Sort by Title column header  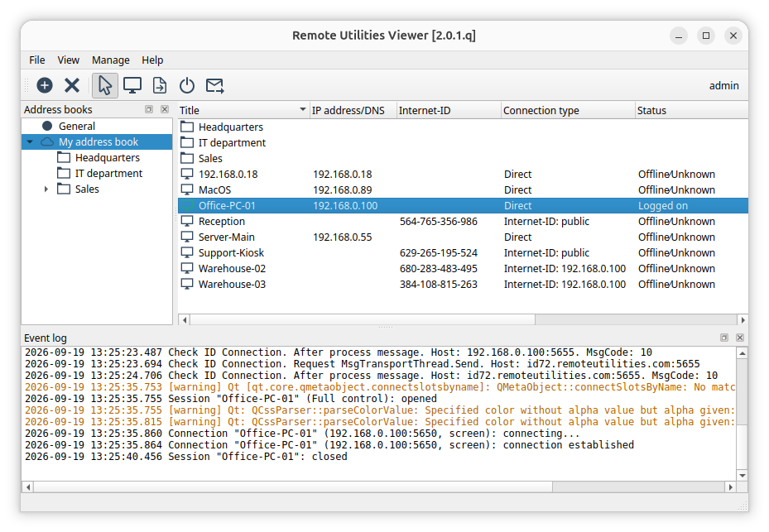(243, 110)
